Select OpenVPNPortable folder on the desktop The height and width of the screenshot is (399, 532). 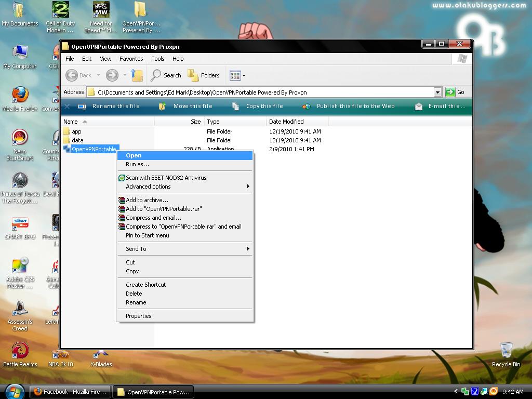point(141,17)
